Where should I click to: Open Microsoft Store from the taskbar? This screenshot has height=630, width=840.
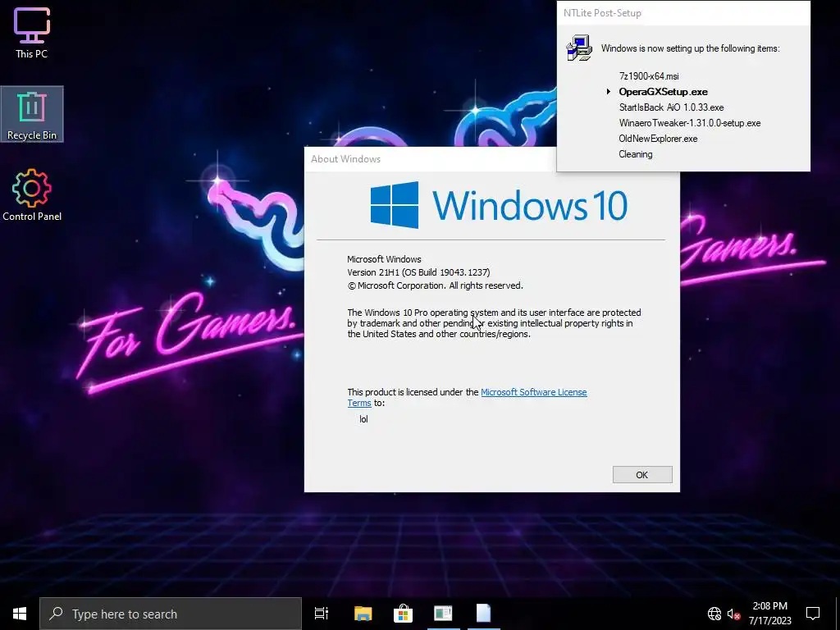(403, 614)
